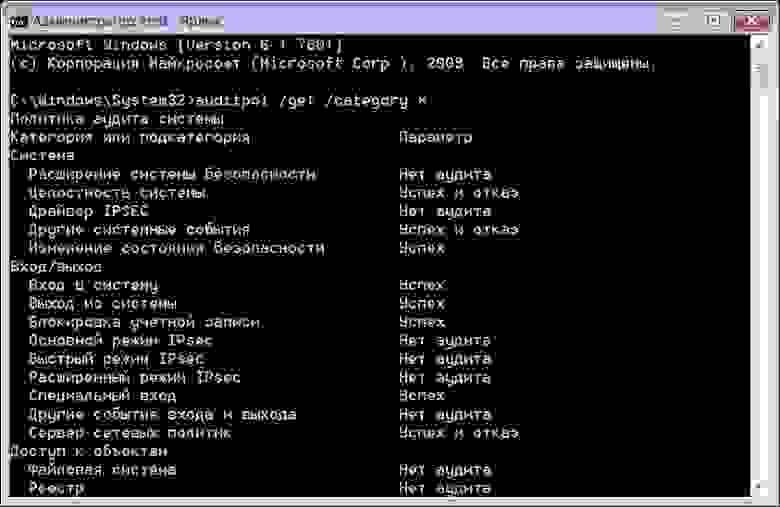The width and height of the screenshot is (780, 507).
Task: Click the auditpol /get /category command line
Action: pyautogui.click(x=218, y=101)
